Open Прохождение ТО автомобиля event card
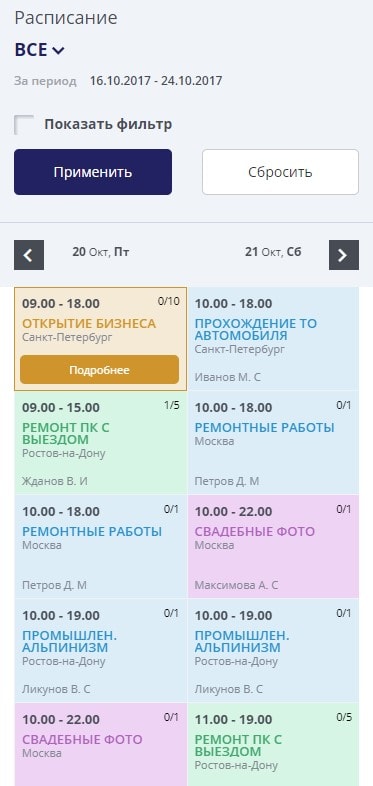 274,339
